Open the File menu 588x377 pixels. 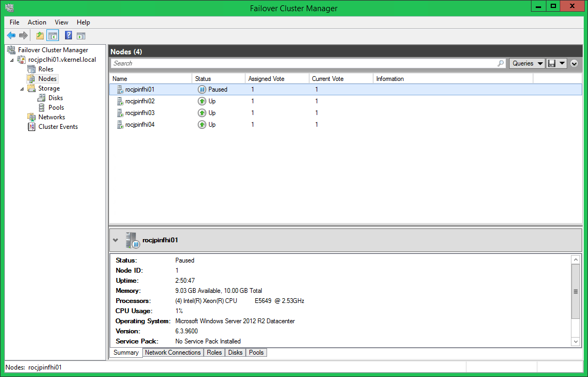(14, 22)
